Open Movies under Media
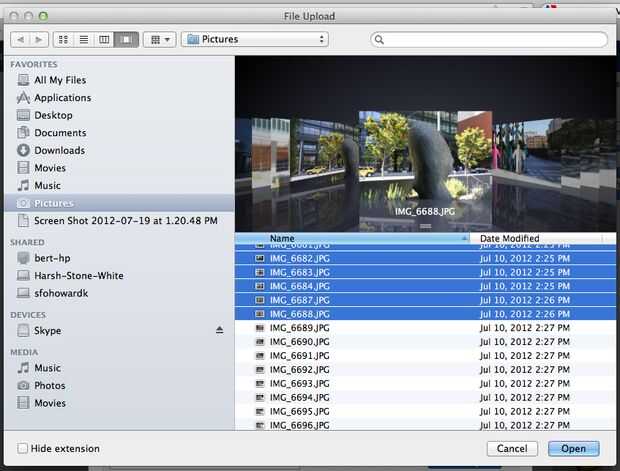The image size is (620, 471). coord(119,403)
